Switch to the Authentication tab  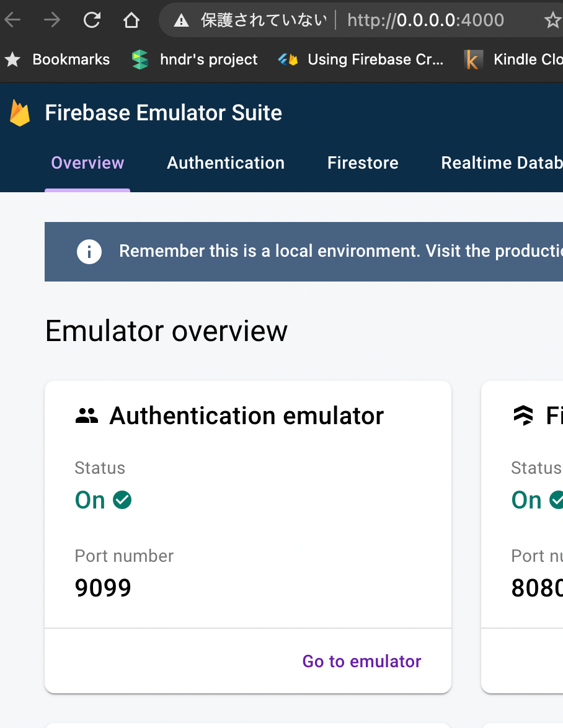click(x=226, y=163)
